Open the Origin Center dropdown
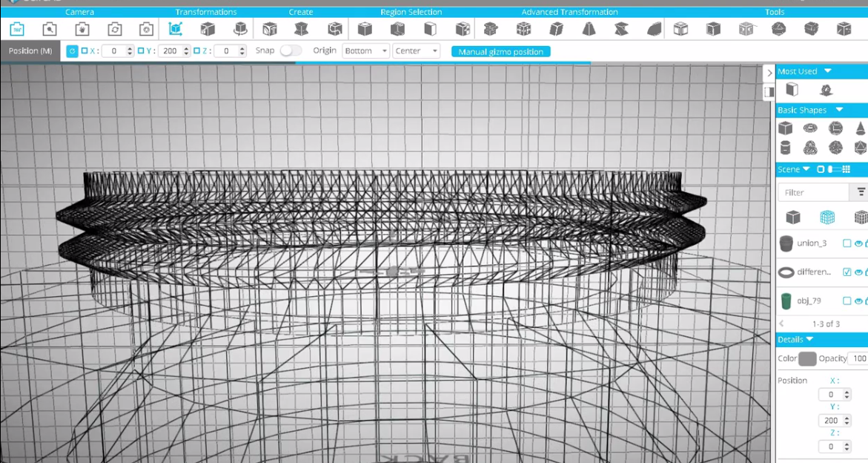The height and width of the screenshot is (463, 868). coord(417,51)
